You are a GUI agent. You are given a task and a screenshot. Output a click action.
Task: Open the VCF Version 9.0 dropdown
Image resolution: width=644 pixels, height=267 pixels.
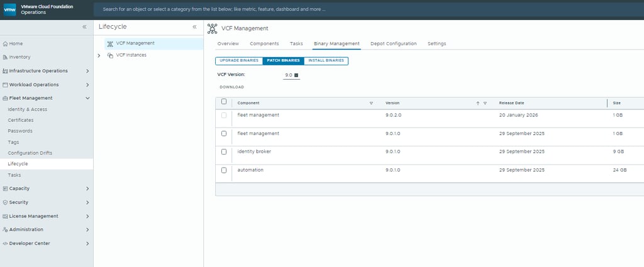pyautogui.click(x=292, y=75)
